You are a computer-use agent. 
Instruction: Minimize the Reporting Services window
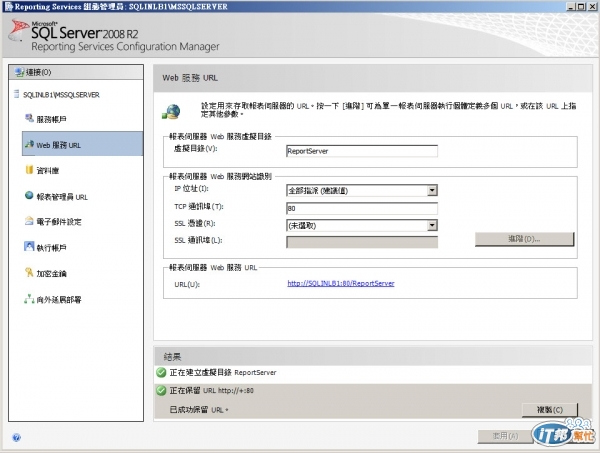[x=571, y=7]
